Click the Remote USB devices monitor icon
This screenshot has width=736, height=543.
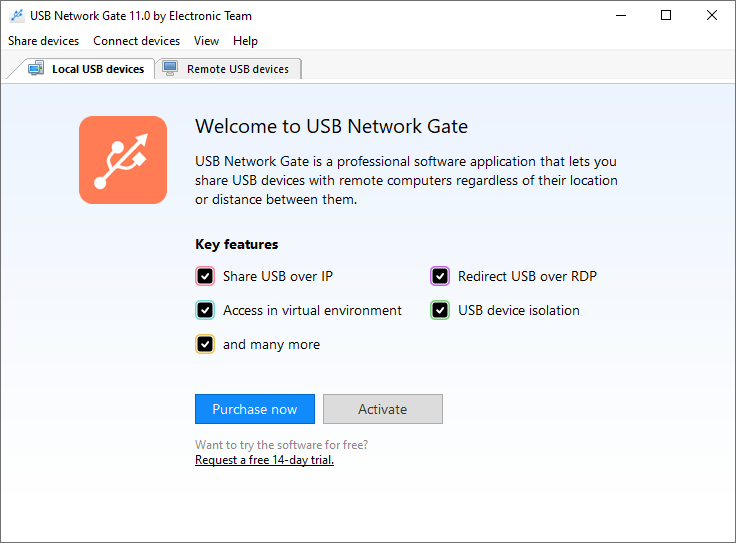click(x=170, y=69)
